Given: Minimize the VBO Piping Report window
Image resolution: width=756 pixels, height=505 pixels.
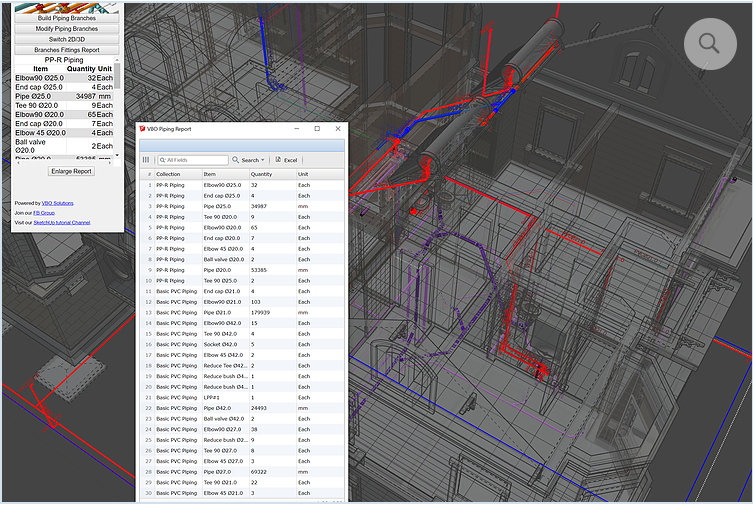Looking at the screenshot, I should click(296, 129).
